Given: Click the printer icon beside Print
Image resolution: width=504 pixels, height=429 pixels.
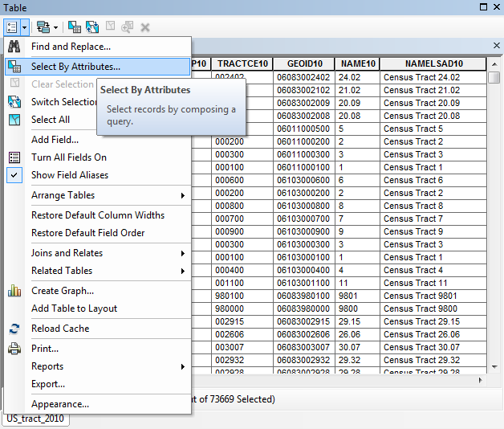Looking at the screenshot, I should 14,349.
